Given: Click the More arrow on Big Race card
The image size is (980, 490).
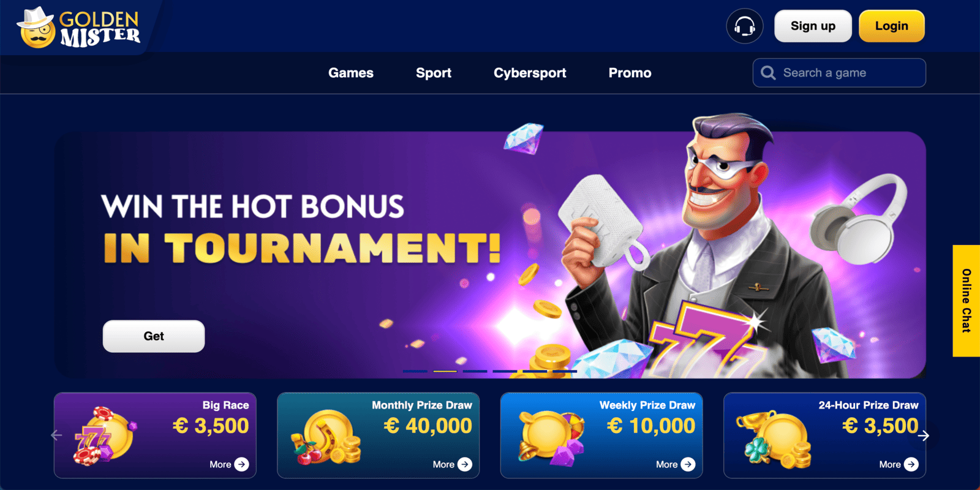Looking at the screenshot, I should point(242,464).
